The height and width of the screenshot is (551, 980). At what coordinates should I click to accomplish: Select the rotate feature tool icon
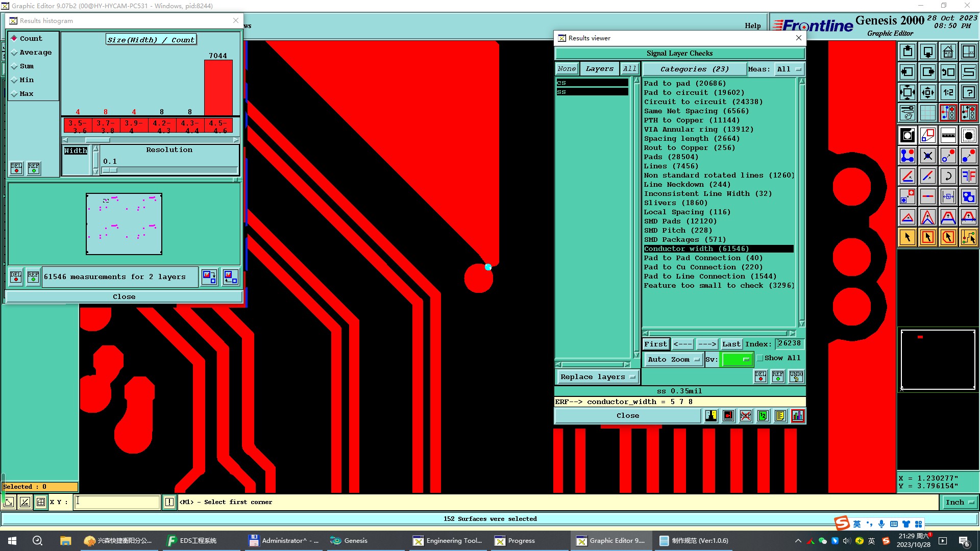point(948,176)
